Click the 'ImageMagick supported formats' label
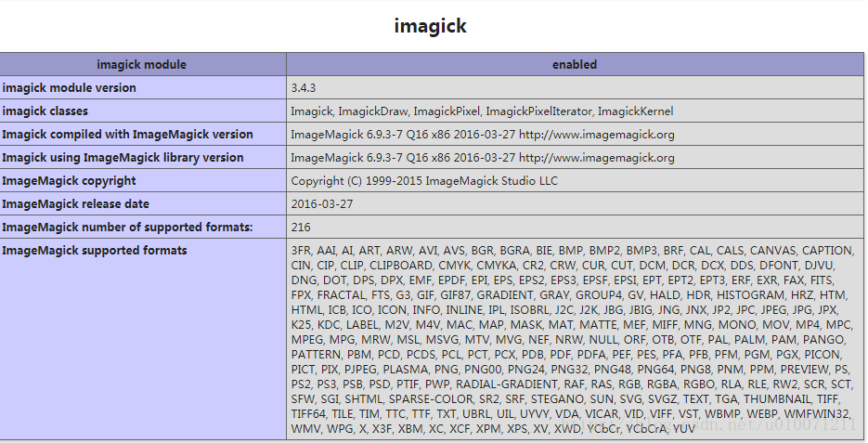 point(95,251)
